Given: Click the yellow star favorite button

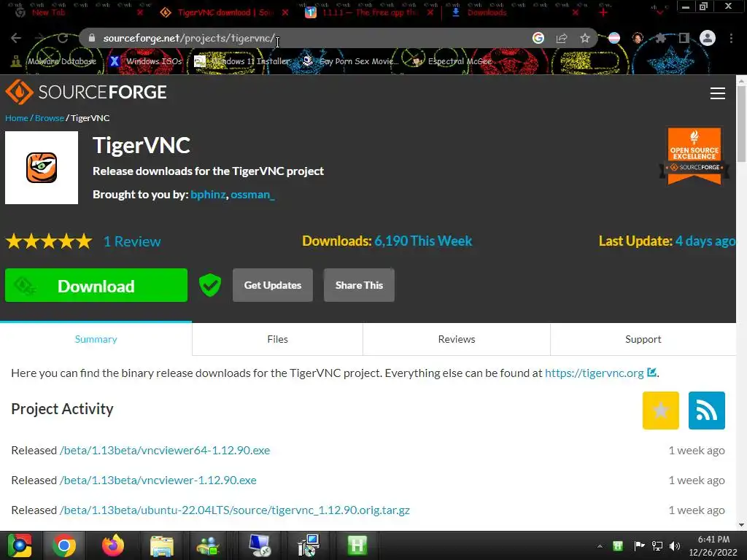Looking at the screenshot, I should click(x=660, y=411).
